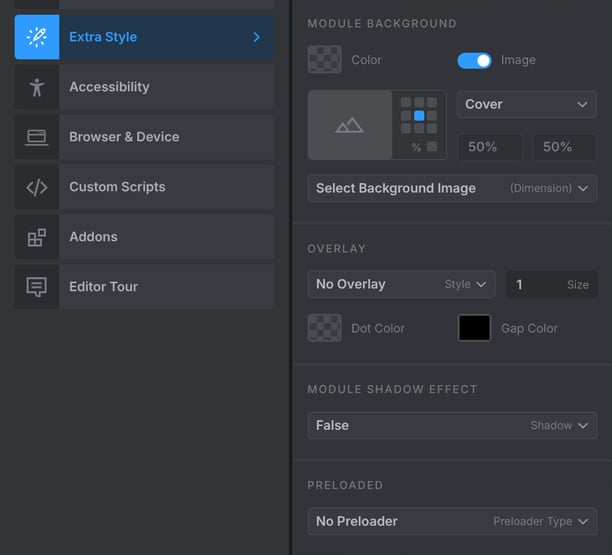This screenshot has width=612, height=555.
Task: Open the Custom Scripts menu item
Action: coord(144,187)
